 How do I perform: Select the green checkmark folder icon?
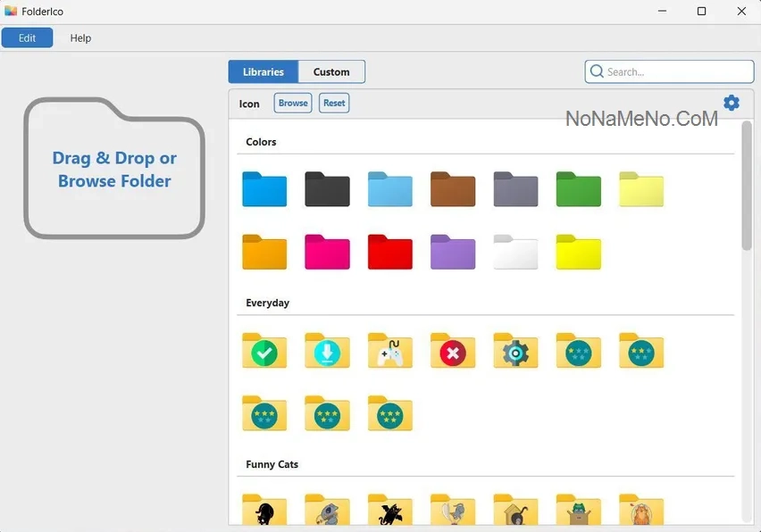tap(264, 351)
